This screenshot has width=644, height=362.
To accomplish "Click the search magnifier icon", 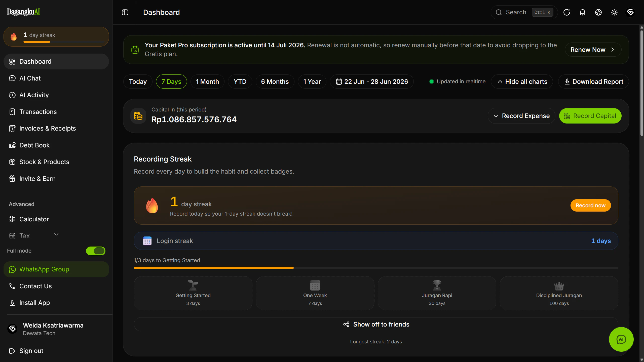I will point(499,12).
